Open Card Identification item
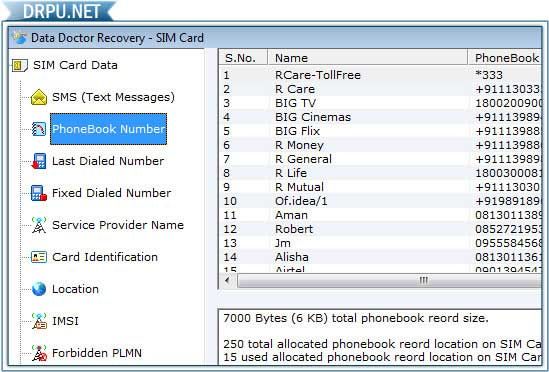The image size is (549, 372). (x=105, y=257)
